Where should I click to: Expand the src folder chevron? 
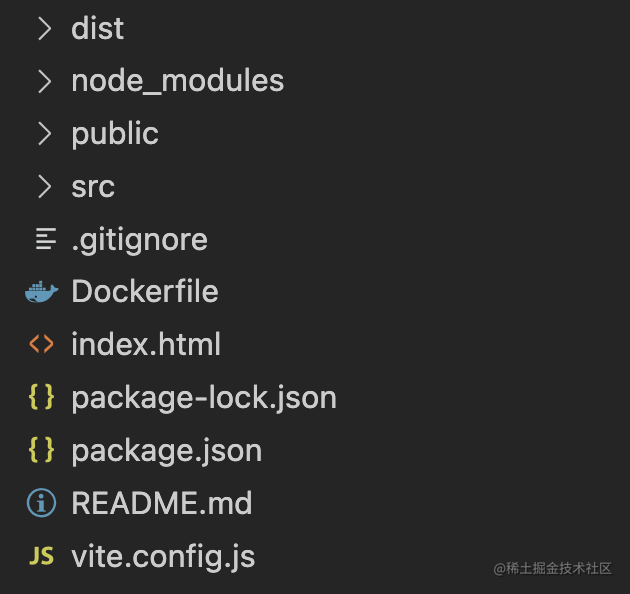pyautogui.click(x=45, y=186)
